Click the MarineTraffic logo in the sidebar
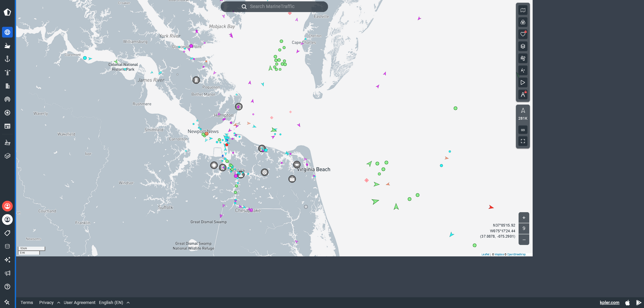Screen dimensions: 644x308 pyautogui.click(x=7, y=12)
